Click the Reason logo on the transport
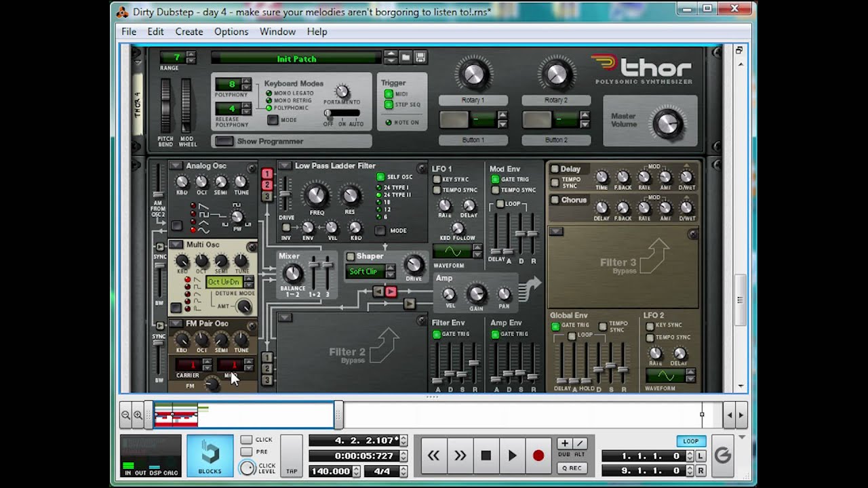 click(x=723, y=455)
